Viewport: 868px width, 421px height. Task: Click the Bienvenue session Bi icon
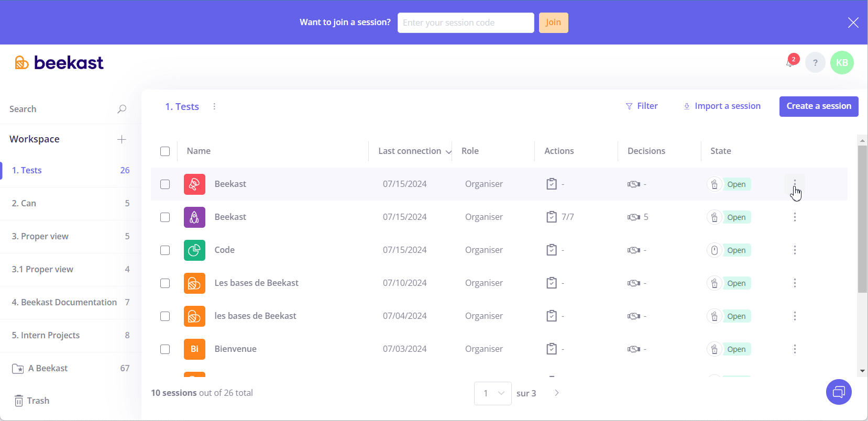[x=194, y=349]
